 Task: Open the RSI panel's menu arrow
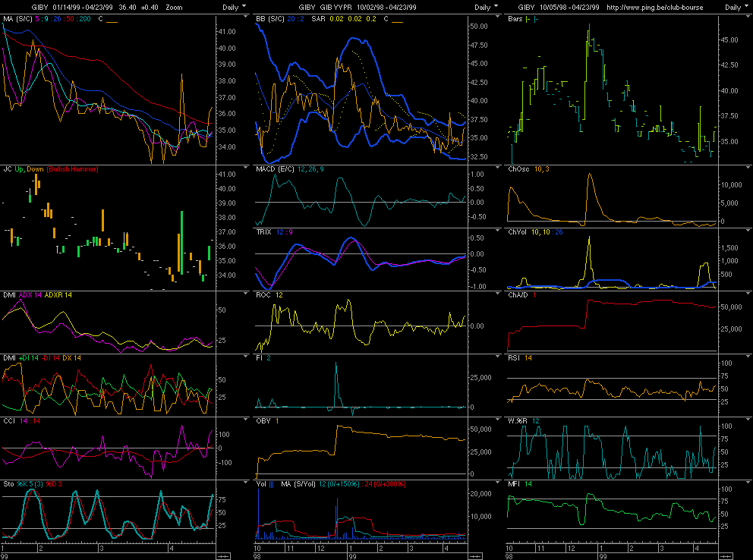coord(748,356)
